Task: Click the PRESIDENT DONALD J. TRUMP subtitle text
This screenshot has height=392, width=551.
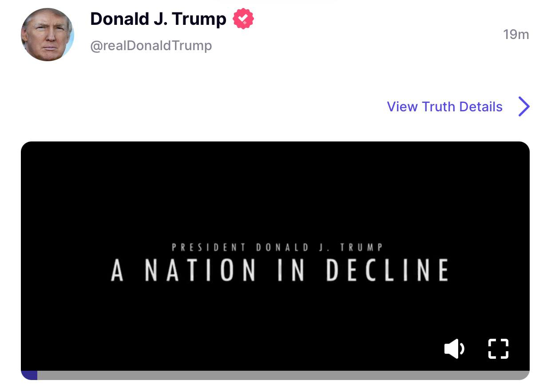Action: [277, 247]
